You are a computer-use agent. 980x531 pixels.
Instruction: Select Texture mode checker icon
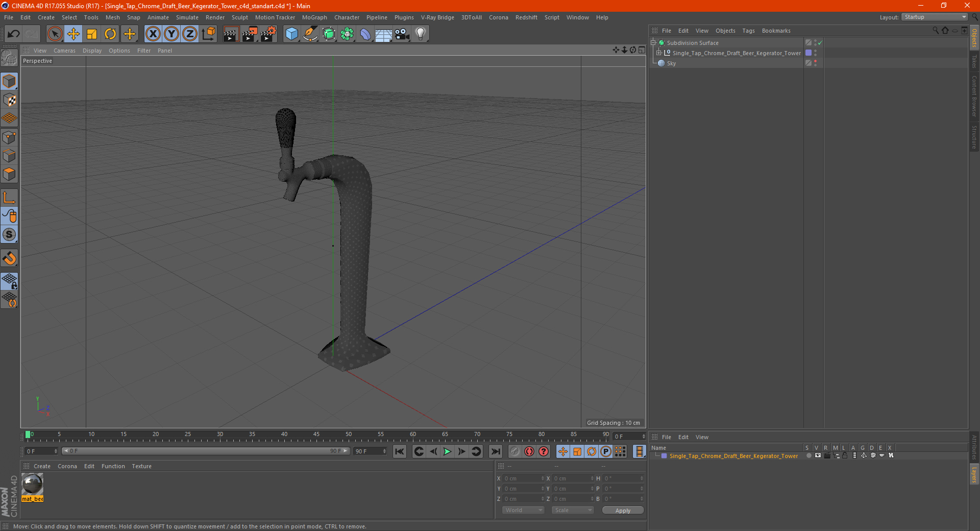pyautogui.click(x=9, y=100)
